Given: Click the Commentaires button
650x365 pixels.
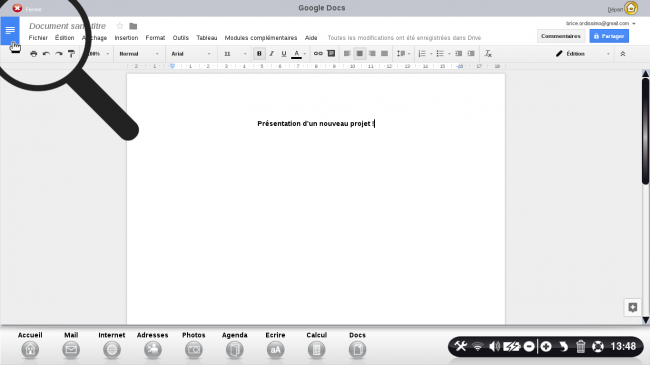Looking at the screenshot, I should 560,36.
